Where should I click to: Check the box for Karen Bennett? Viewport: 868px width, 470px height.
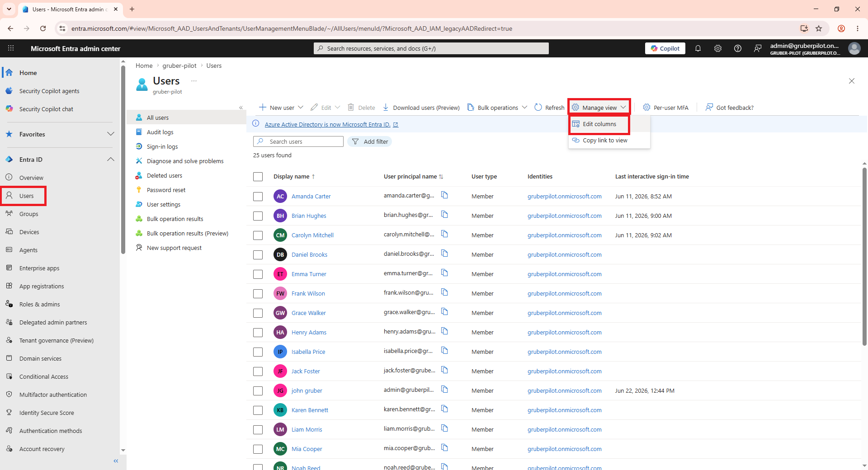(x=258, y=410)
